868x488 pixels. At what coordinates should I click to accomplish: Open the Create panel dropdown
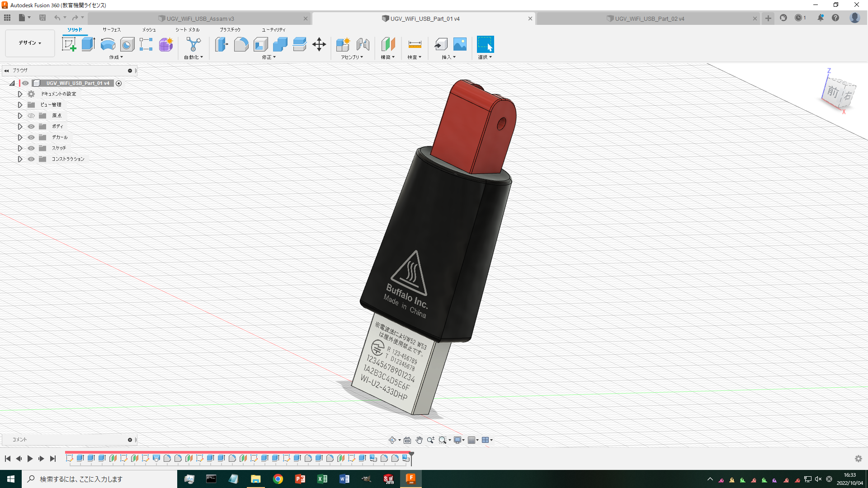(x=116, y=57)
